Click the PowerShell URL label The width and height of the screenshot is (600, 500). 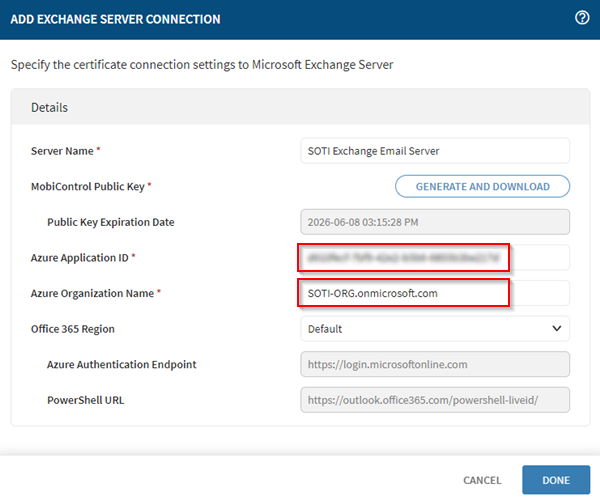(85, 400)
